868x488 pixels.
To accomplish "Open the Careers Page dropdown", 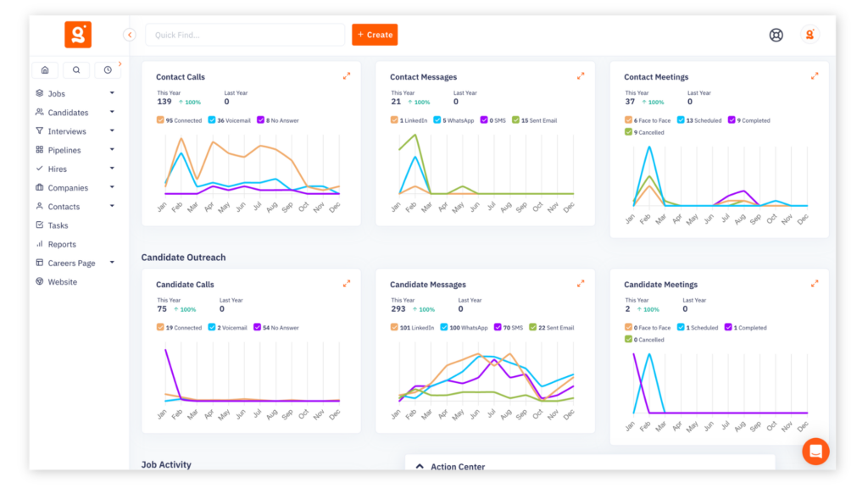I will click(x=111, y=263).
